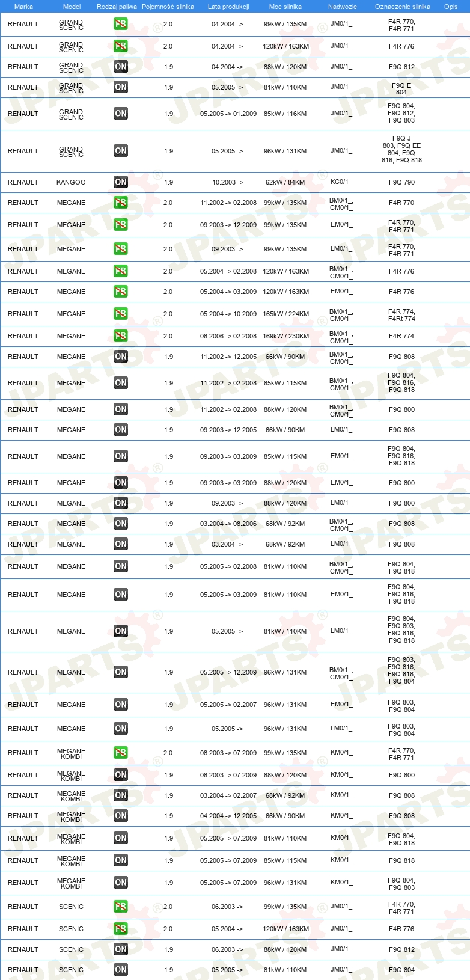Click the Oznaczenie silnika column header
Image resolution: width=470 pixels, height=980 pixels.
(403, 7)
